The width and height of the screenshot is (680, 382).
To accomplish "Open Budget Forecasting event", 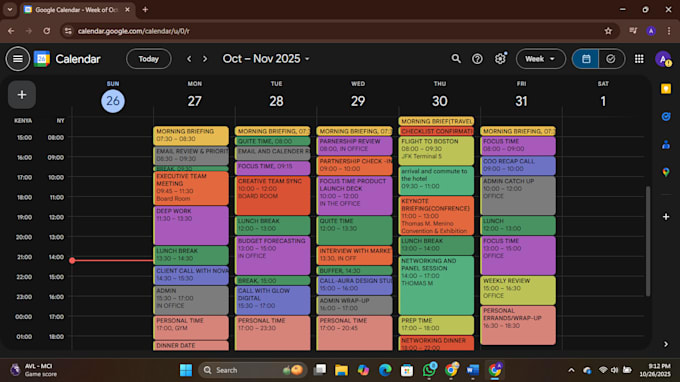I will click(x=272, y=255).
